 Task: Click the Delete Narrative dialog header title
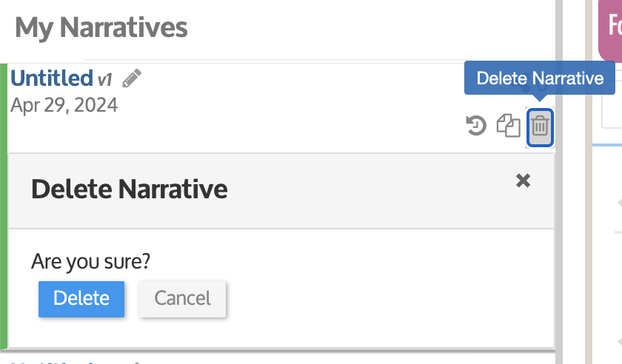(129, 189)
